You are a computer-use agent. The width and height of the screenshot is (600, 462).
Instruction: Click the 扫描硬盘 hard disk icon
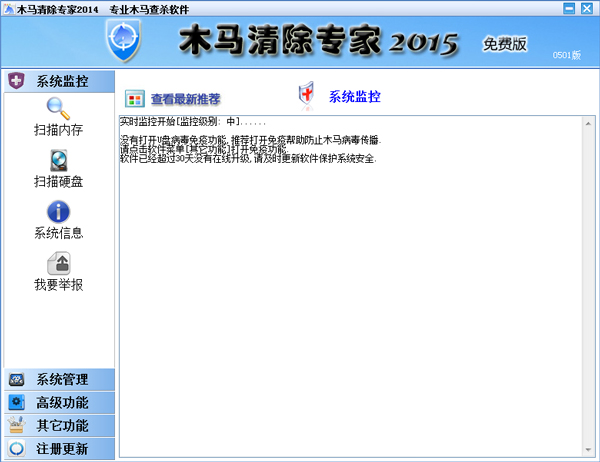click(59, 160)
